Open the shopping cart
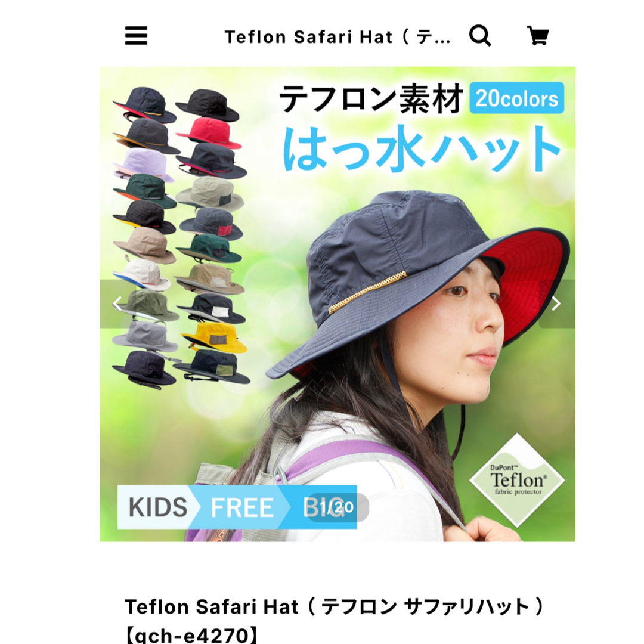Viewport: 644px width, 644px height. tap(538, 36)
